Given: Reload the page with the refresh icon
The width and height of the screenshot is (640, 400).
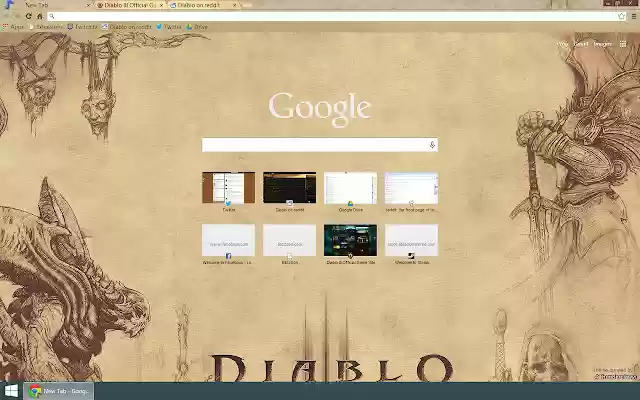Looking at the screenshot, I should tap(29, 16).
